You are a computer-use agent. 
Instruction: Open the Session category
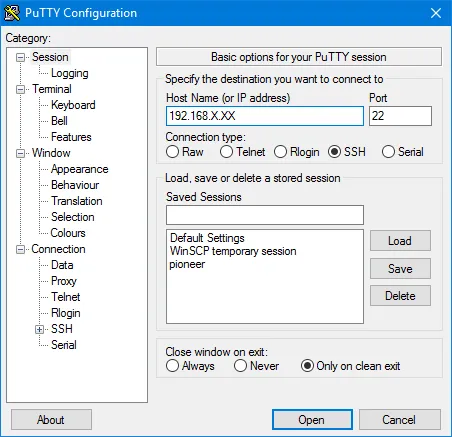50,57
